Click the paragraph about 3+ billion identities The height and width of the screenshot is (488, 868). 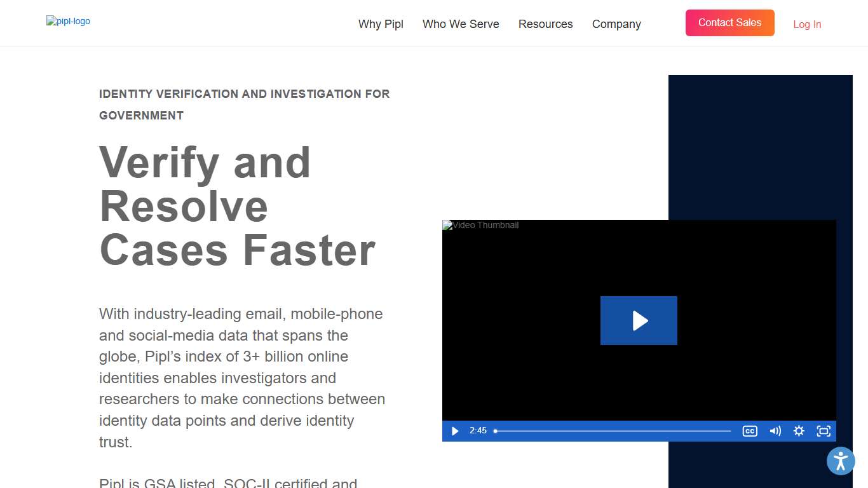pos(242,377)
